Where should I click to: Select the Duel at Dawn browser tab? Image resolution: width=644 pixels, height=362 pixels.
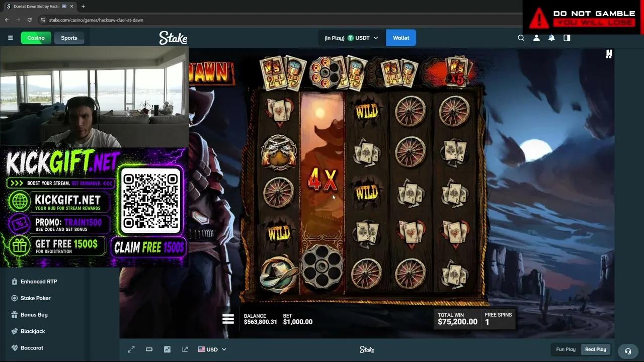(x=40, y=7)
